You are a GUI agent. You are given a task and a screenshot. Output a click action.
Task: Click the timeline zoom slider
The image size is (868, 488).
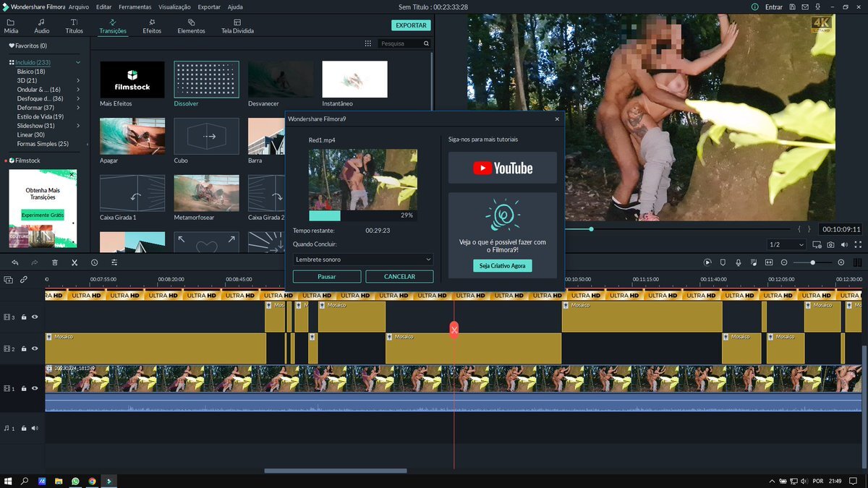(813, 262)
